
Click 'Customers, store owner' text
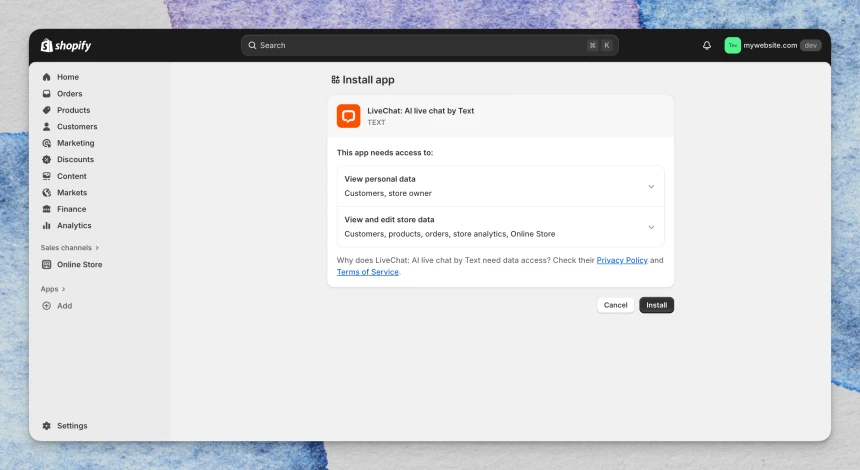click(388, 193)
